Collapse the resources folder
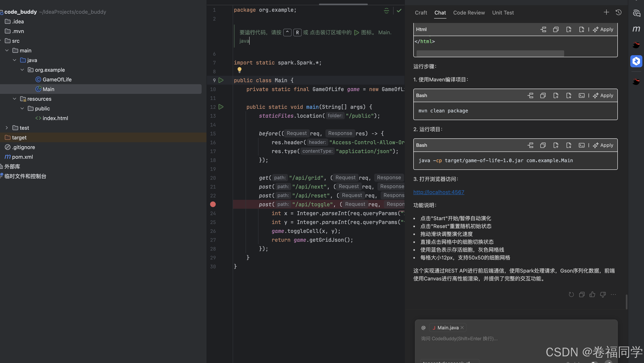The height and width of the screenshot is (363, 644). (15, 99)
